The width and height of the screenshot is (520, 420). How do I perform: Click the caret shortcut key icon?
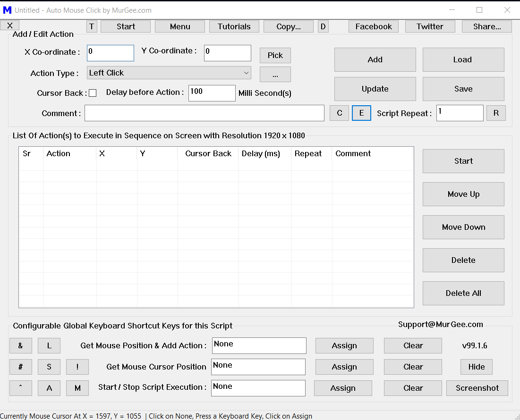point(21,388)
